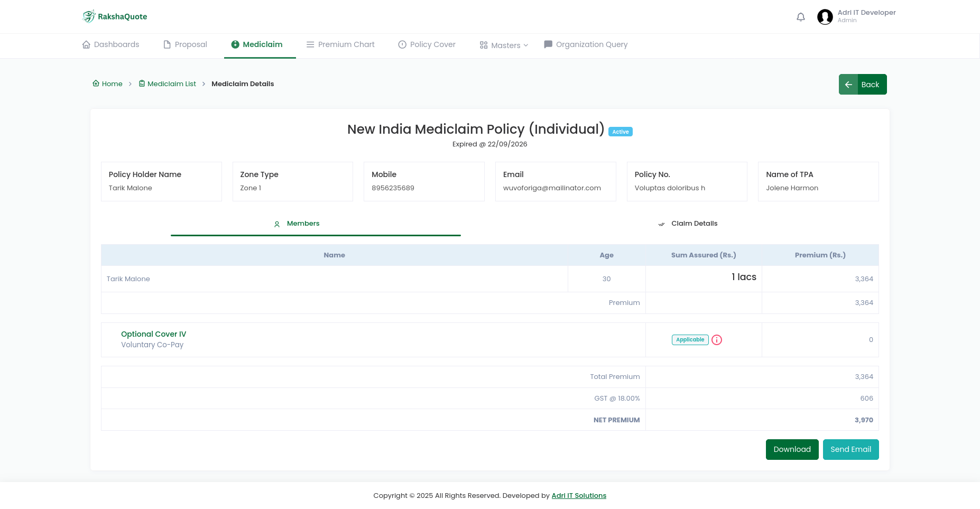
Task: Click the Download button
Action: (792, 449)
